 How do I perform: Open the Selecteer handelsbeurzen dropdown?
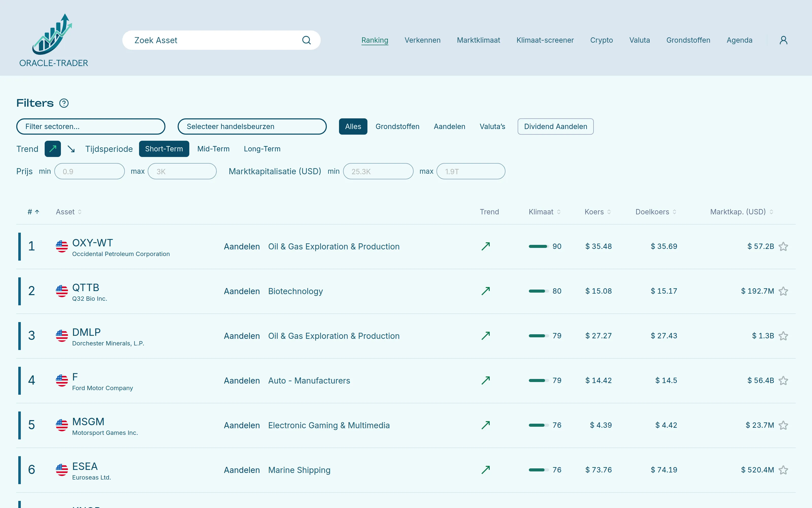(252, 127)
